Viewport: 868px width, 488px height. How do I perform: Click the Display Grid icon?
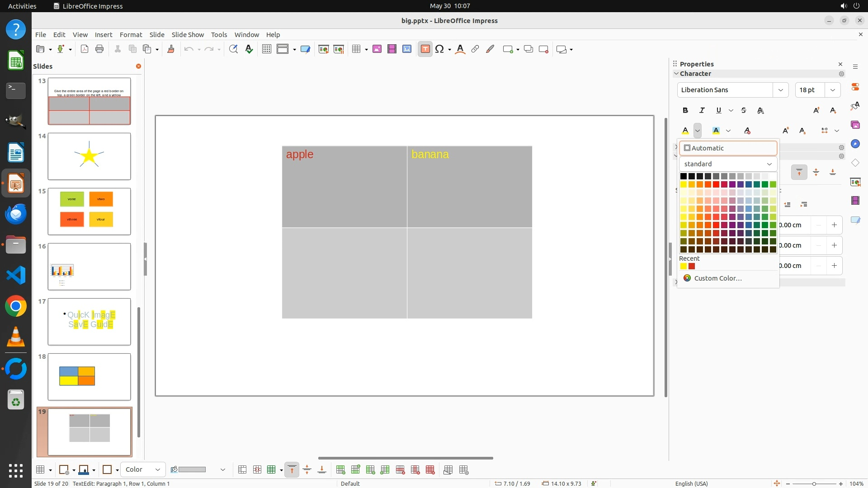coord(267,49)
